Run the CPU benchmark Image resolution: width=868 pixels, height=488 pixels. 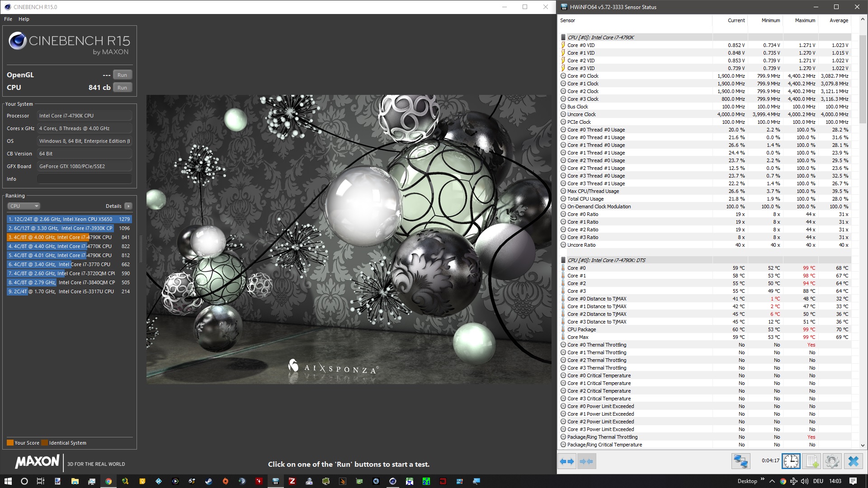click(122, 88)
